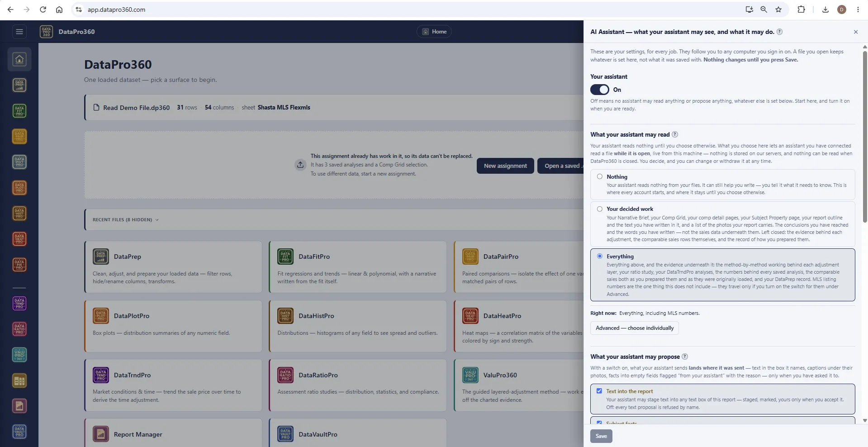Image resolution: width=868 pixels, height=447 pixels.
Task: Open the DataRatioPro card
Action: tap(358, 385)
